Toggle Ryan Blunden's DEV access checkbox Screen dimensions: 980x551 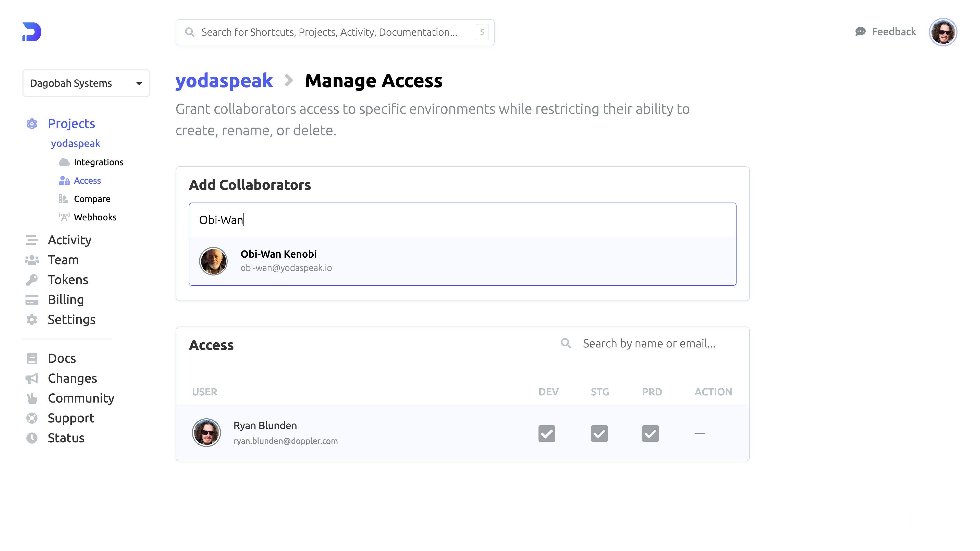[x=547, y=433]
